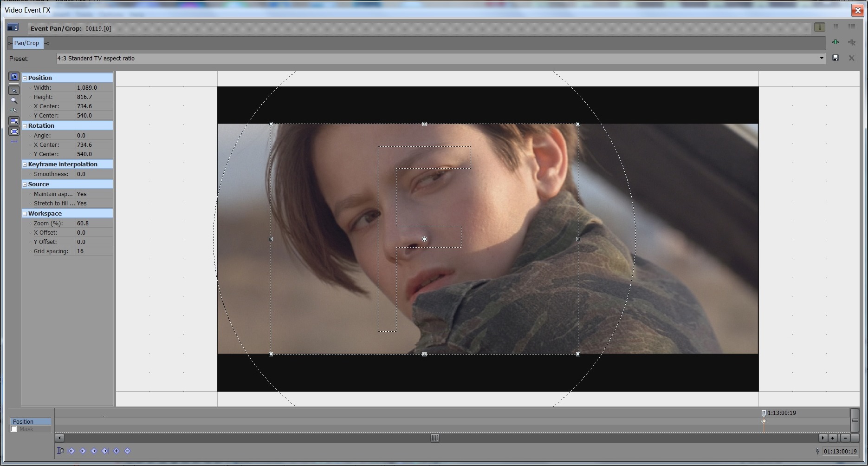868x466 pixels.
Task: Jump to Last Keyframe button
Action: click(105, 451)
